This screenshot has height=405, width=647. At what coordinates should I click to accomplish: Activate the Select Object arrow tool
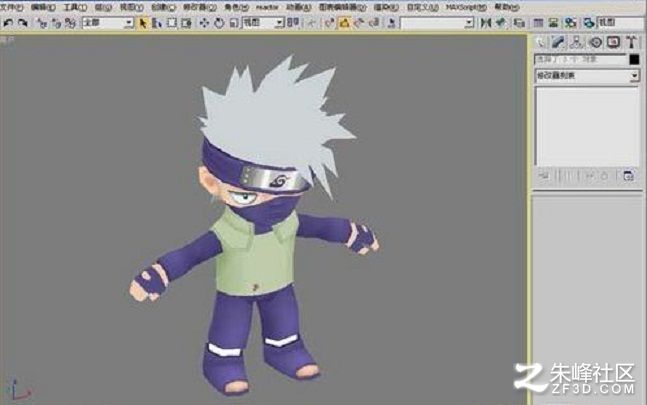click(143, 23)
